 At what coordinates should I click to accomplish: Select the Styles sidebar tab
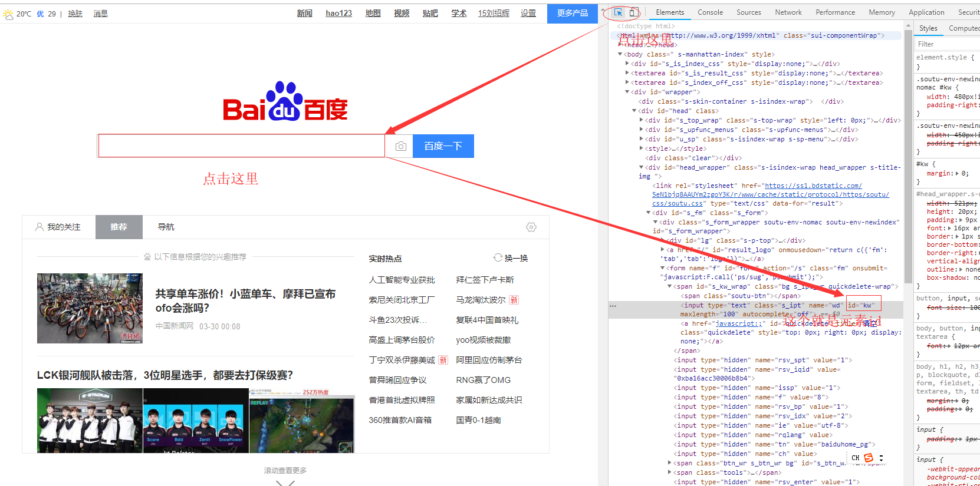928,28
